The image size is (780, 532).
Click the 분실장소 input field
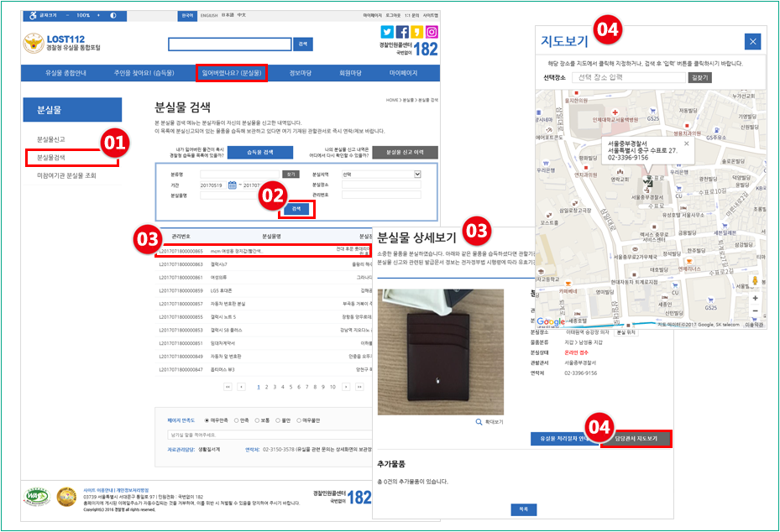tap(381, 185)
